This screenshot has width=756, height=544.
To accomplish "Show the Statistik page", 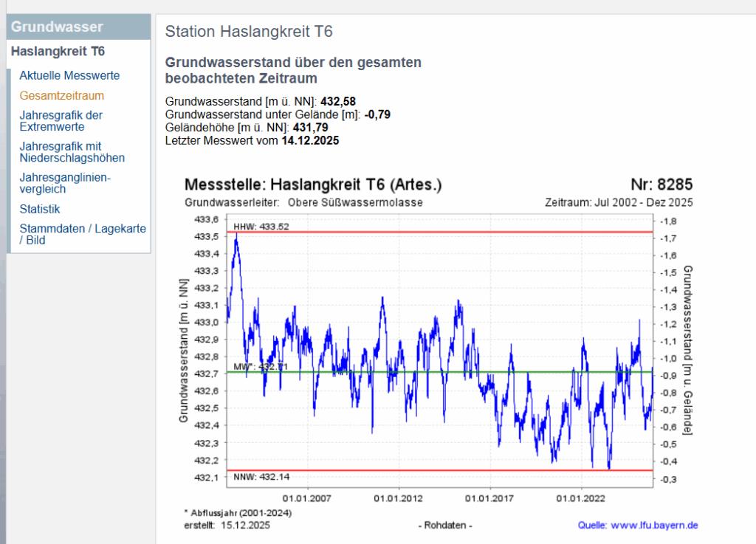I will (x=39, y=209).
